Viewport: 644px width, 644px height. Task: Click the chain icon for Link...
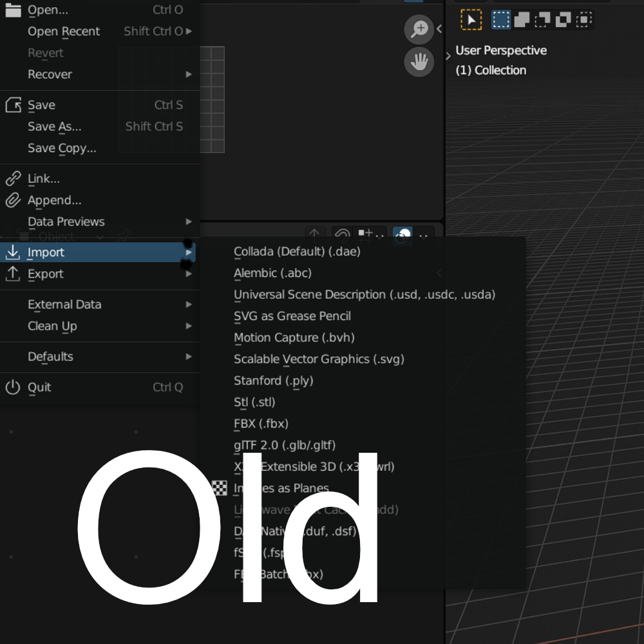pos(13,178)
